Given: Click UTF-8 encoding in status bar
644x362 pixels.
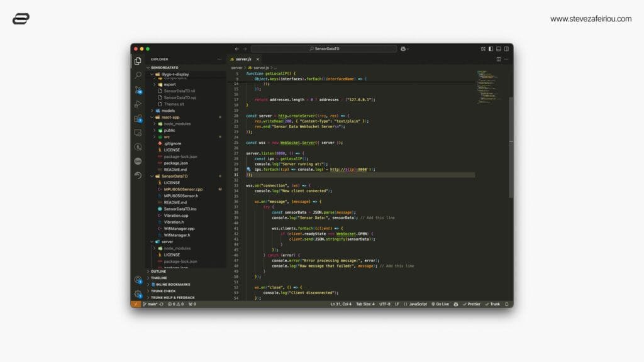Looking at the screenshot, I should pyautogui.click(x=385, y=304).
